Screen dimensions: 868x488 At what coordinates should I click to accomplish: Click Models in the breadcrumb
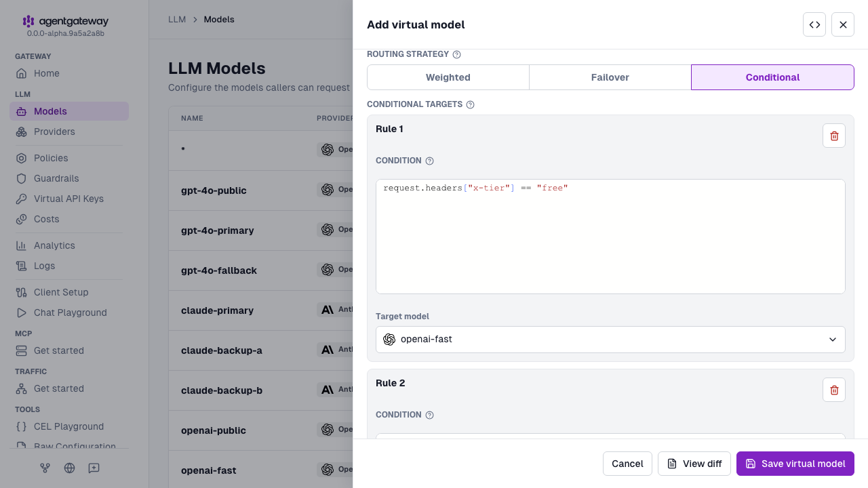pos(219,20)
